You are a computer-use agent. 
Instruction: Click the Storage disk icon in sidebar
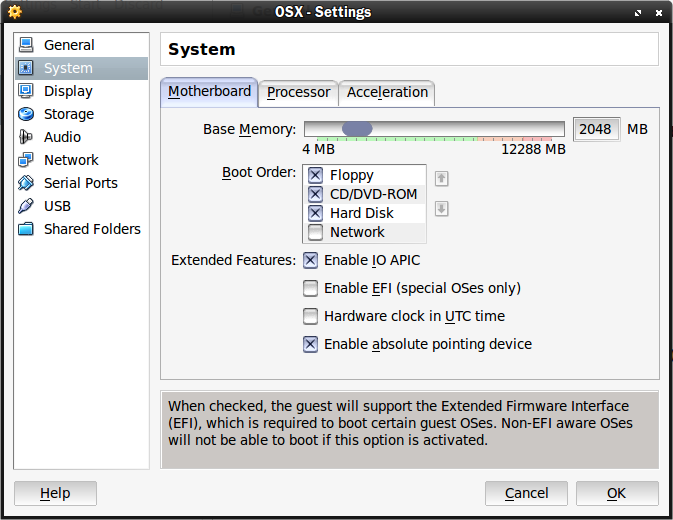tap(26, 114)
